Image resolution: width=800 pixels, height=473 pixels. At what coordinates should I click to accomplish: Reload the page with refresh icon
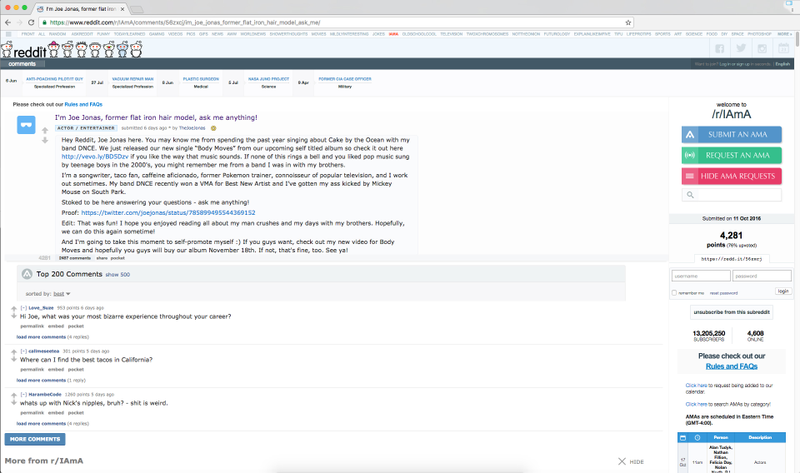tap(31, 22)
